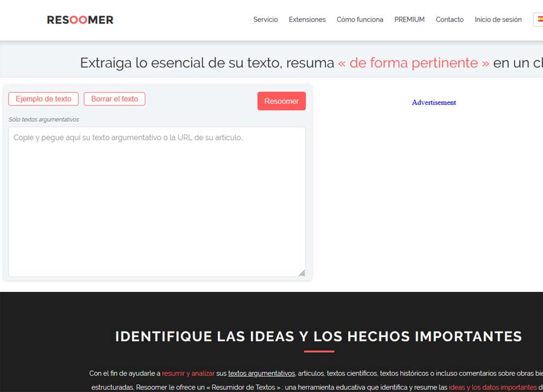Click Borrar el texto button

114,99
